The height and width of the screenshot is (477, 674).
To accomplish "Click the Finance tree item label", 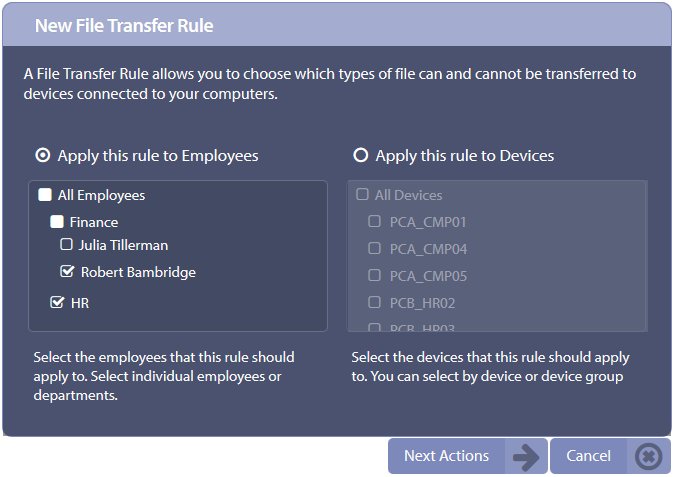I will tap(94, 222).
